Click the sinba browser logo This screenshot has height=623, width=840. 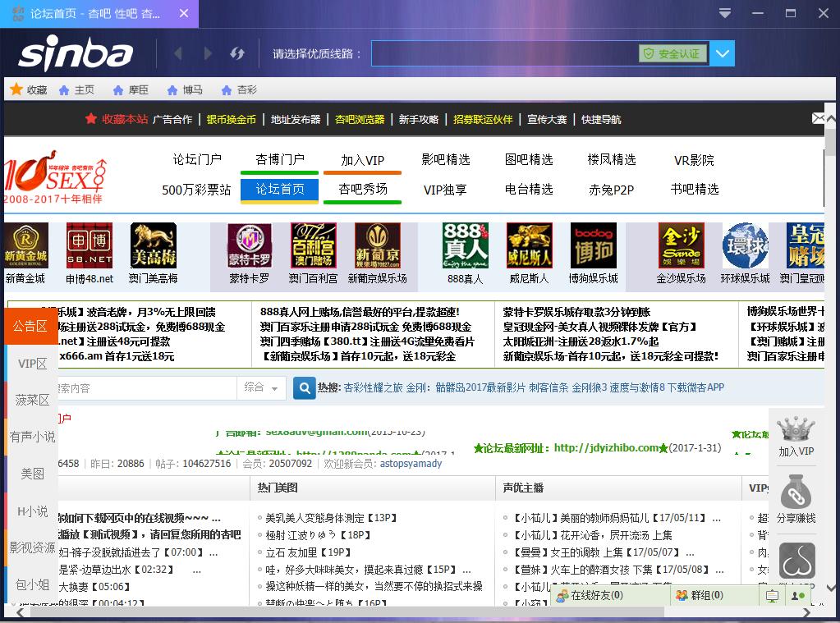(75, 53)
